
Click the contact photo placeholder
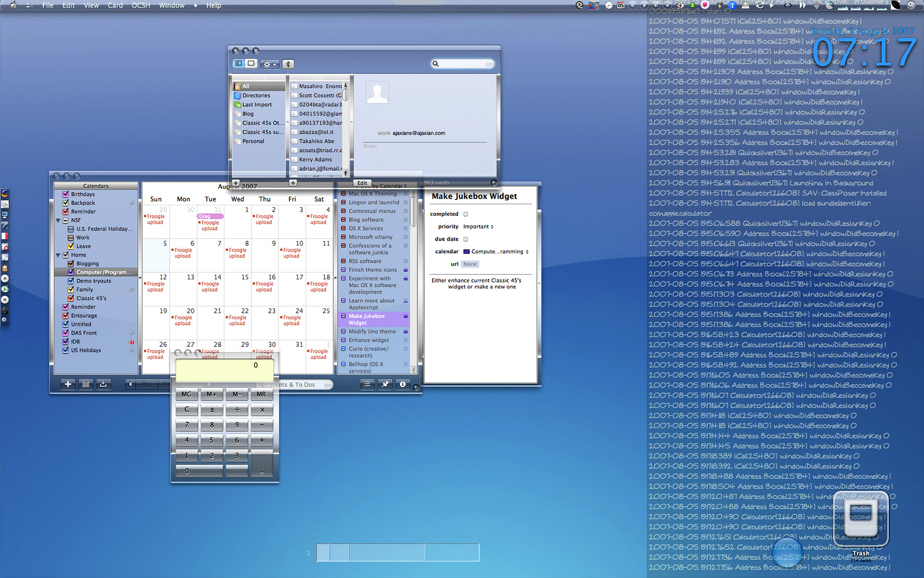coord(377,92)
